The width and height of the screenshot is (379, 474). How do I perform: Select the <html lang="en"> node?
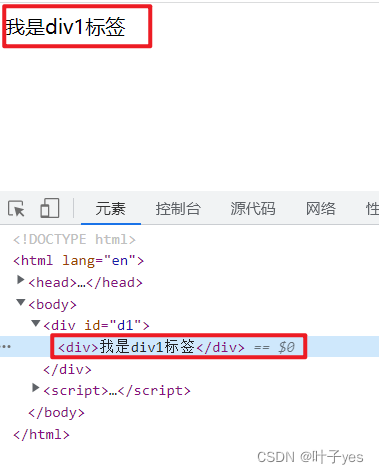(x=78, y=260)
